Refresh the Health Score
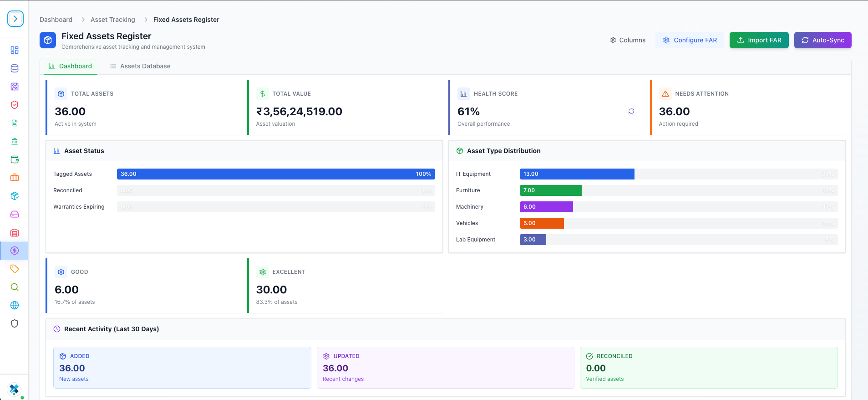The width and height of the screenshot is (868, 400). (631, 111)
